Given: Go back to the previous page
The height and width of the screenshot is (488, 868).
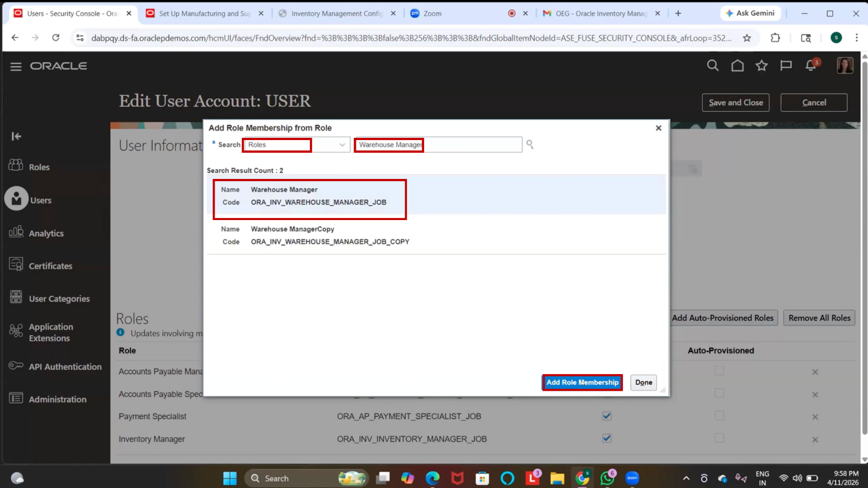Looking at the screenshot, I should tap(15, 38).
